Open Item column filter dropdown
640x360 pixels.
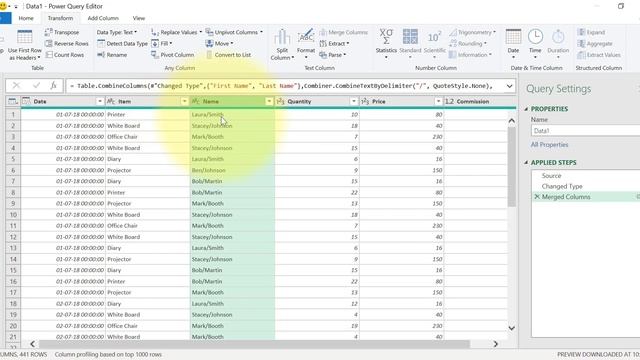(184, 101)
